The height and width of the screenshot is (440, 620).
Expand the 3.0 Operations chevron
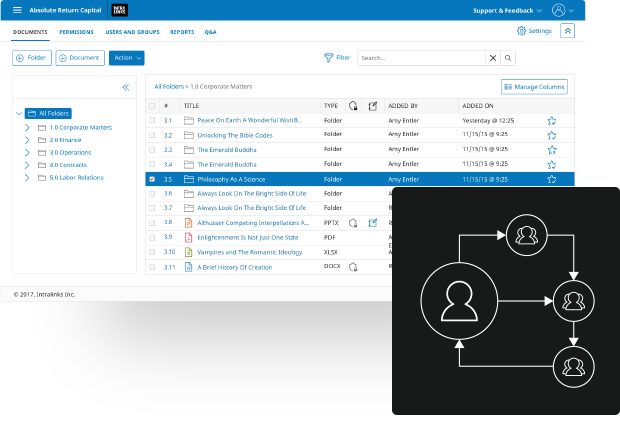click(x=27, y=153)
